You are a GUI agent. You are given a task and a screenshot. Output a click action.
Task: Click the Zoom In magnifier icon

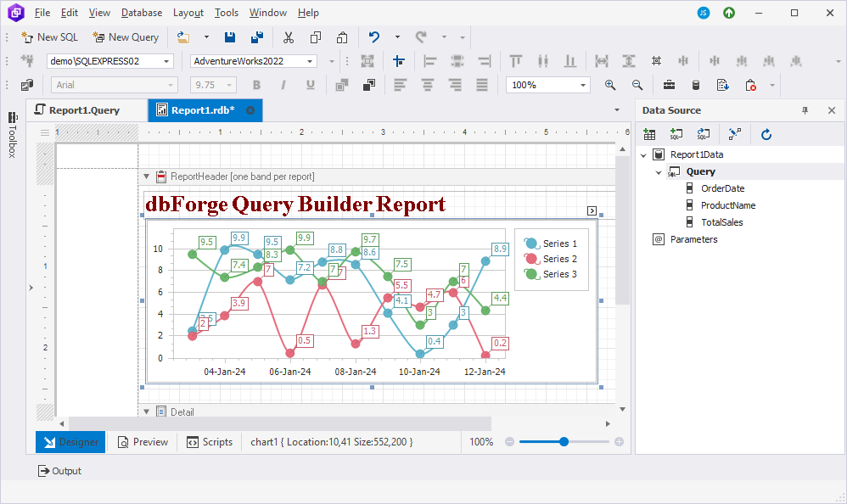610,85
